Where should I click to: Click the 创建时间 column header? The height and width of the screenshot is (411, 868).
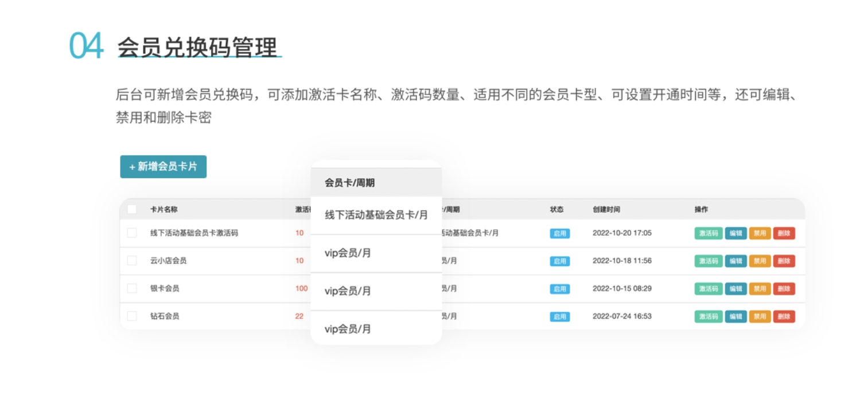click(606, 210)
